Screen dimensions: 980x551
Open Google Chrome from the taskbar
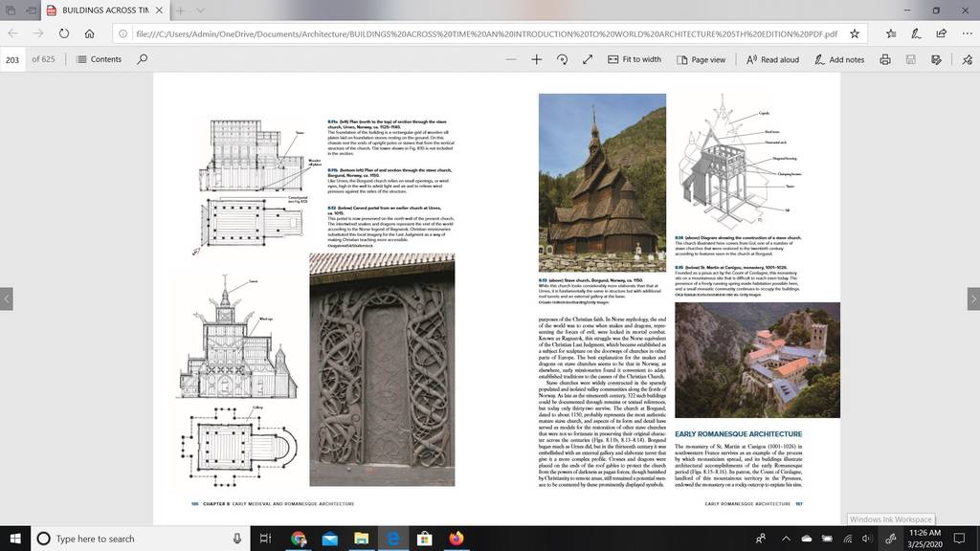click(299, 539)
